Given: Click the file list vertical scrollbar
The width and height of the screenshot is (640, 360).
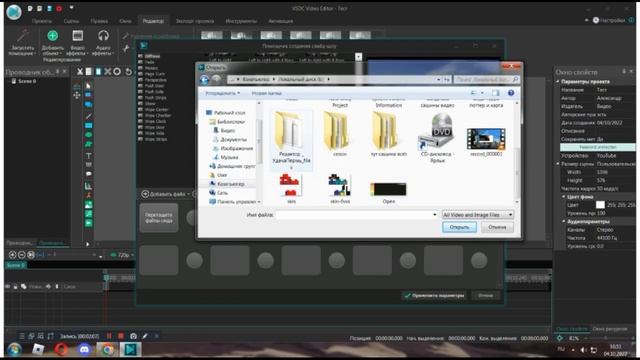Looking at the screenshot, I should point(517,152).
